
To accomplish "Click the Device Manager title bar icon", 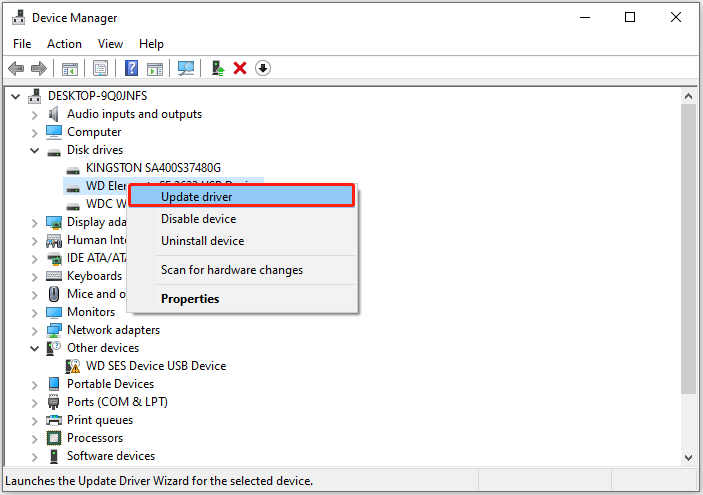I will (x=19, y=17).
